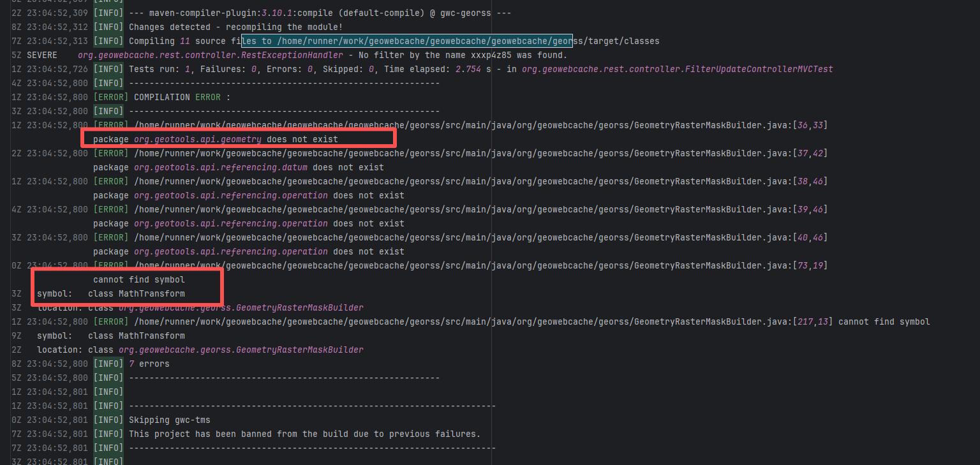The image size is (980, 465).
Task: Click the "Tests run: 1" result text
Action: (156, 69)
